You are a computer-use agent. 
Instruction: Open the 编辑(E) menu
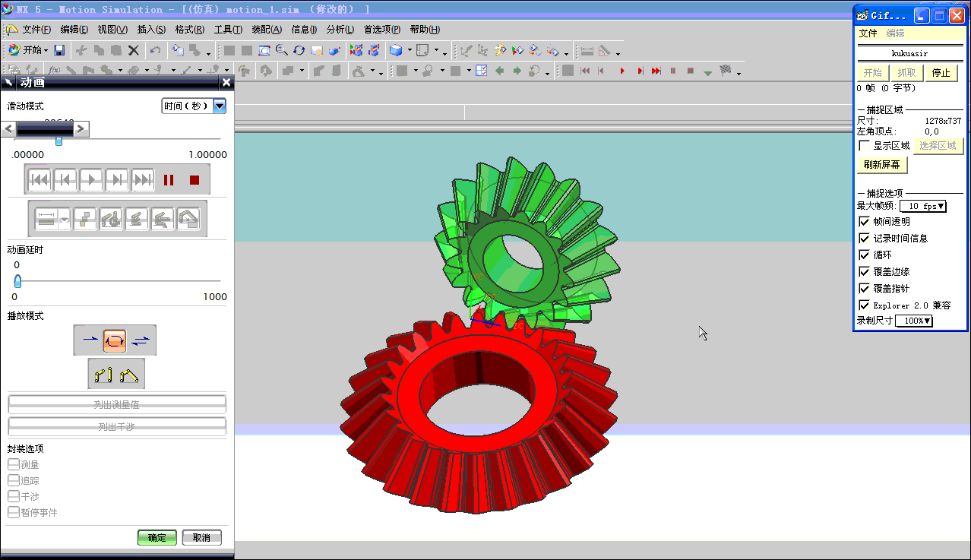click(x=74, y=30)
